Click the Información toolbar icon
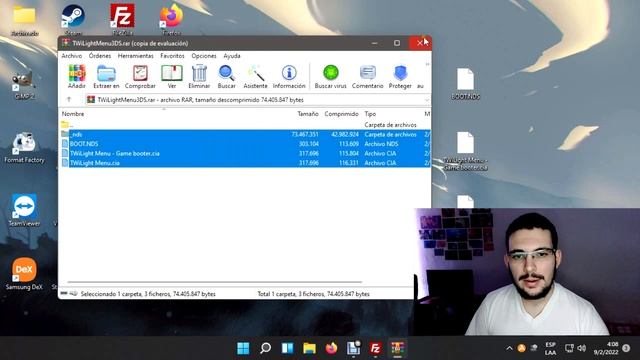The height and width of the screenshot is (360, 640). click(289, 77)
